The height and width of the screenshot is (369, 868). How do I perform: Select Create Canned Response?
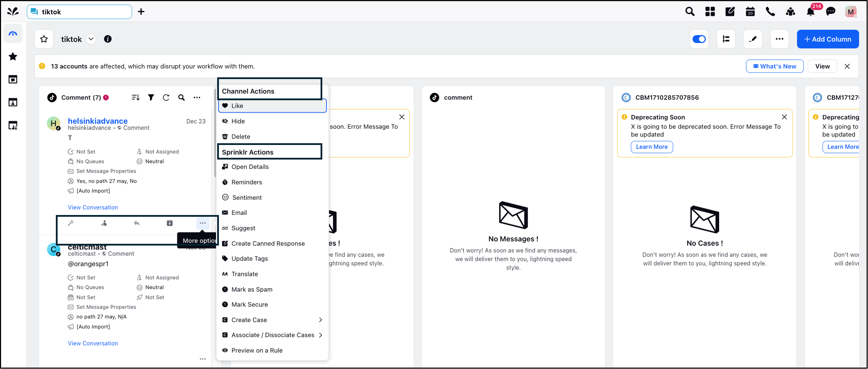[272, 244]
